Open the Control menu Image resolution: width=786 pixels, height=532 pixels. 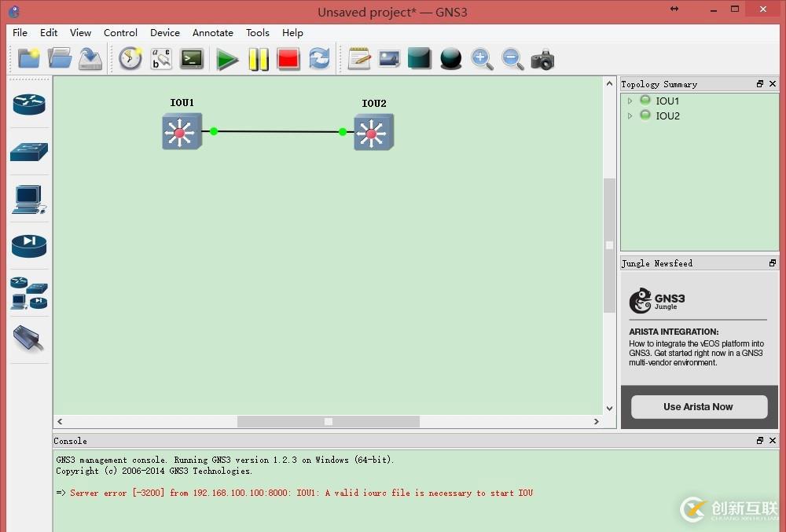pos(120,32)
